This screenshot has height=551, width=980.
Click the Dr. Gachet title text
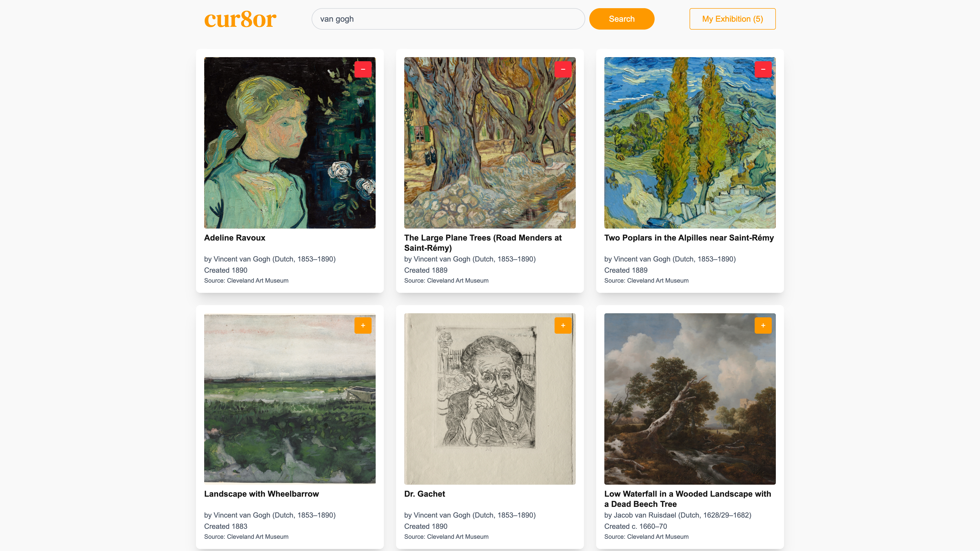[x=425, y=494]
